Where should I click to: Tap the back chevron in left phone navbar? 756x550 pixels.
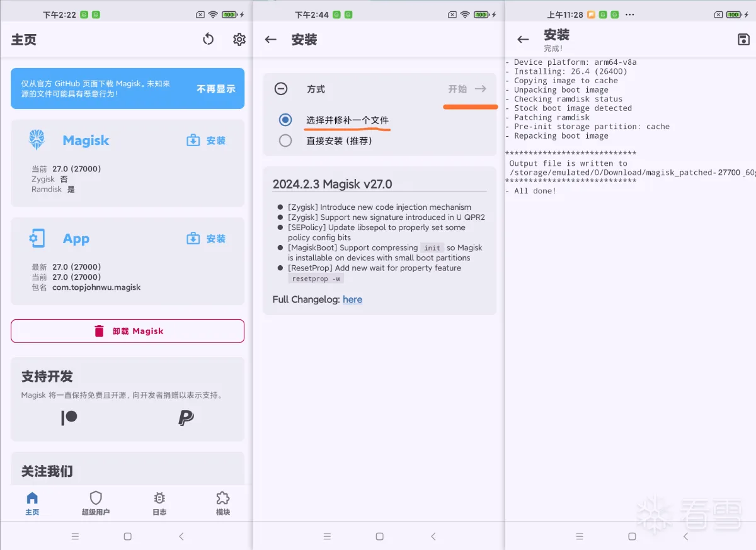181,536
